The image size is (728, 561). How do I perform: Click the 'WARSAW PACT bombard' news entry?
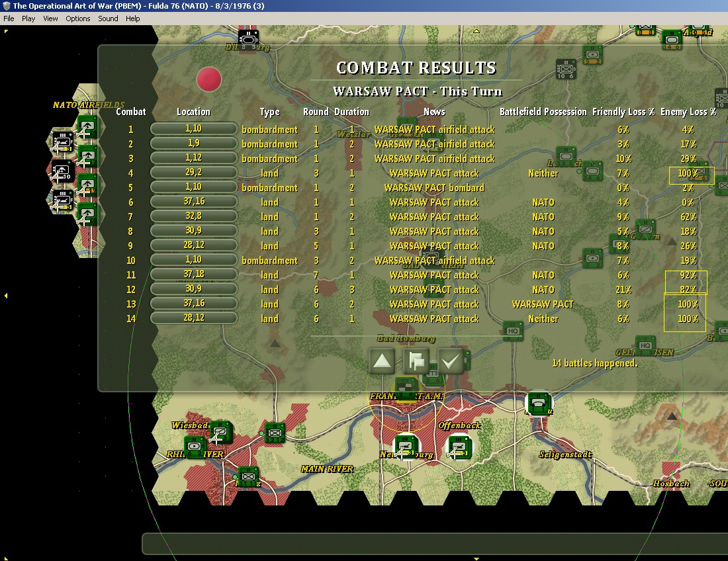coord(434,188)
